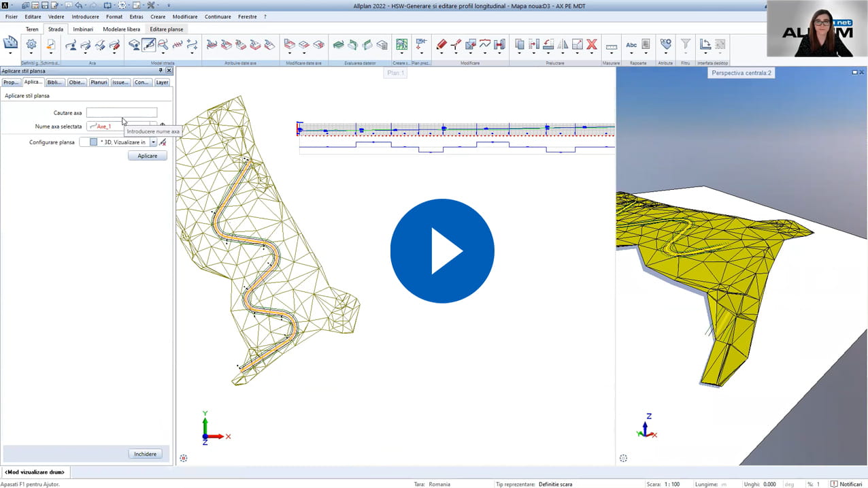Expand dropdown arrow below large dashboard icon

pyautogui.click(x=10, y=54)
